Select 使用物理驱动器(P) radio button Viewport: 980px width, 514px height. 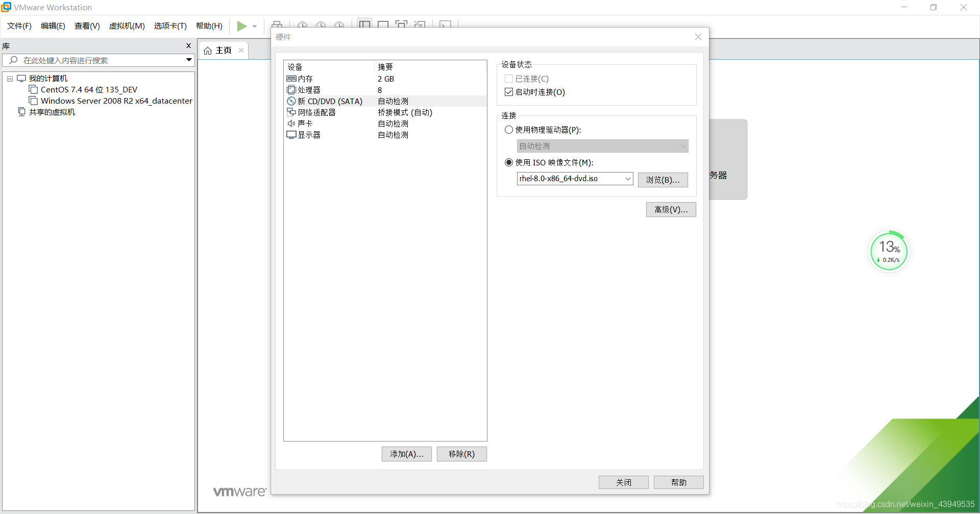click(509, 130)
